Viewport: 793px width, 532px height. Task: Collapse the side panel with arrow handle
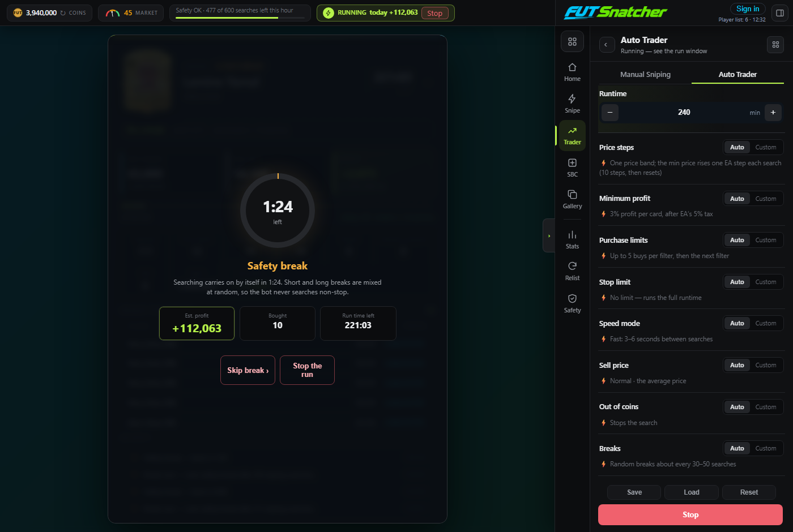tap(548, 235)
